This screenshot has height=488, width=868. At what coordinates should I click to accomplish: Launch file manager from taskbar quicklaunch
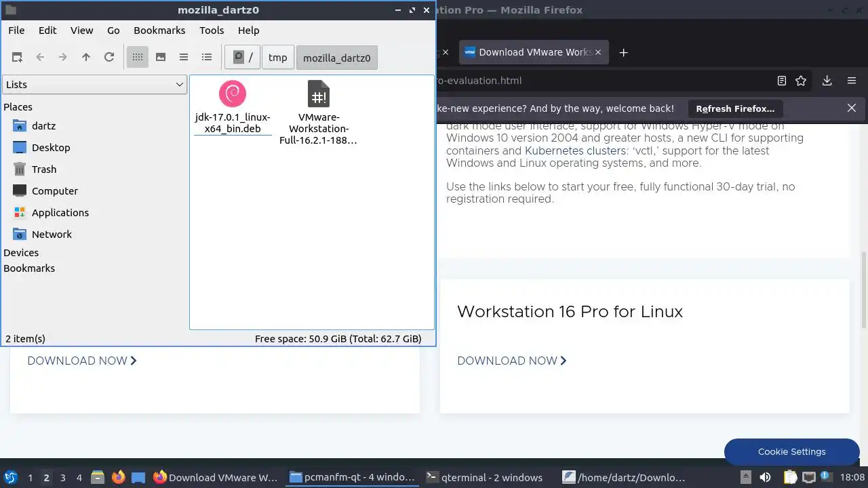[x=98, y=478]
